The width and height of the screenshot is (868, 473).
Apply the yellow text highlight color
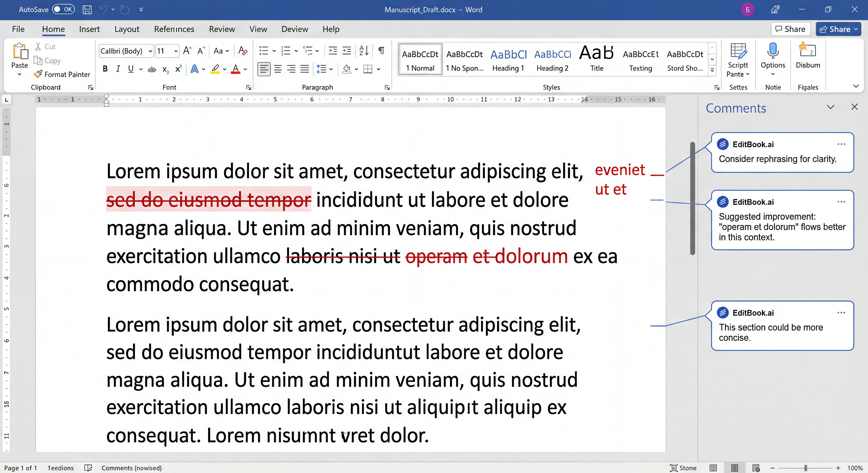pyautogui.click(x=215, y=69)
